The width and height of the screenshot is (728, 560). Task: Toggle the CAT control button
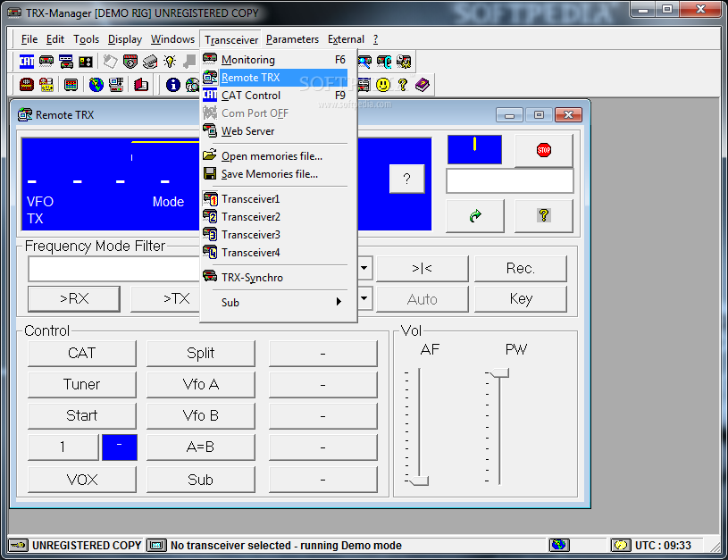click(x=81, y=354)
